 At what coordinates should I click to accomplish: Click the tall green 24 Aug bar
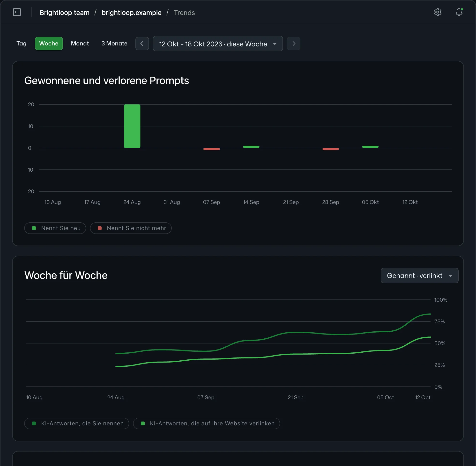[132, 126]
